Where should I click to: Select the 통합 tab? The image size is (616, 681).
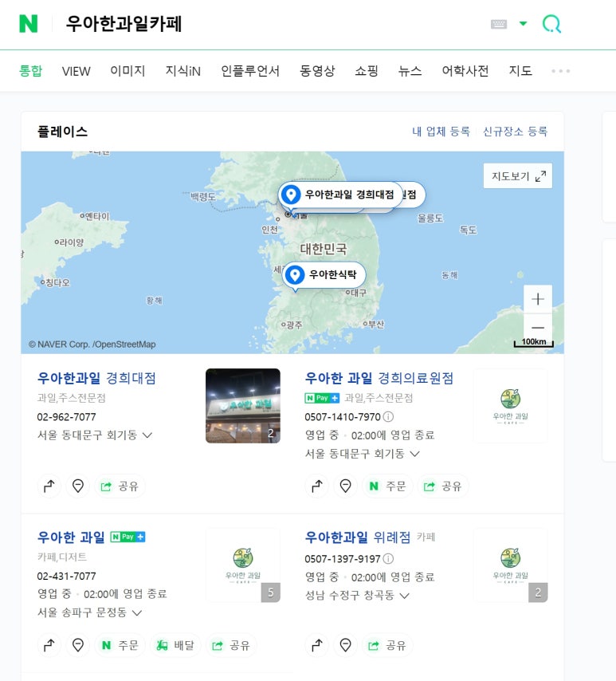tap(30, 71)
